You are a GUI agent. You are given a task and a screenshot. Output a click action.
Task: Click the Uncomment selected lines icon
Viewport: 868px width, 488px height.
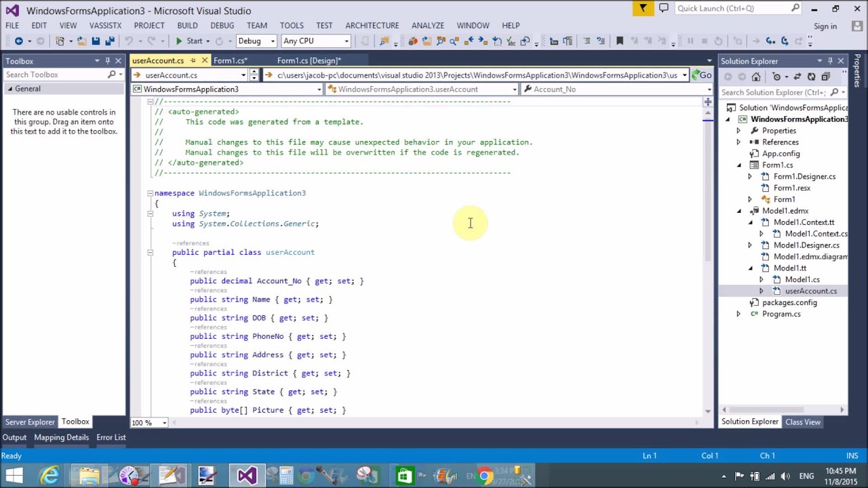coord(601,41)
